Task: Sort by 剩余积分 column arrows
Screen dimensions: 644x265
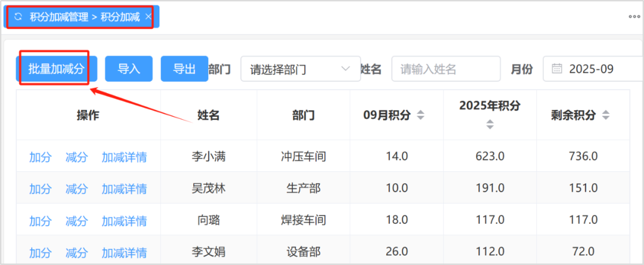Action: [x=606, y=115]
